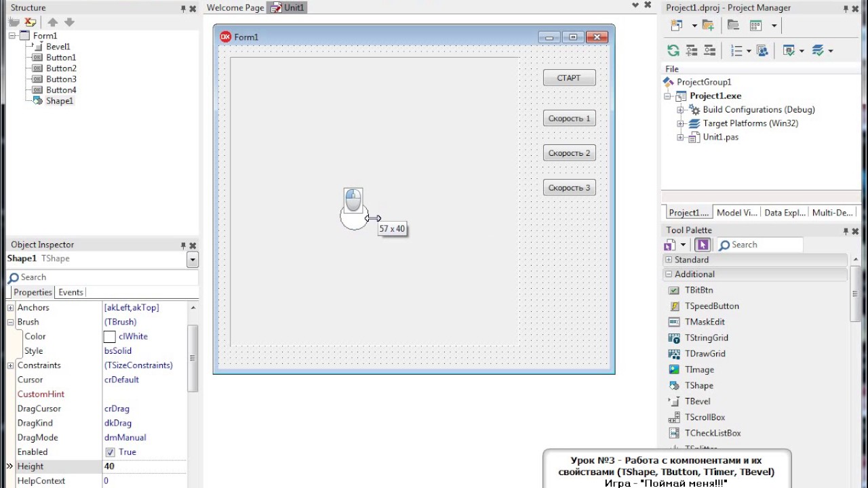Open the Events tab in Object Inspector
This screenshot has width=868, height=488.
pos(71,293)
